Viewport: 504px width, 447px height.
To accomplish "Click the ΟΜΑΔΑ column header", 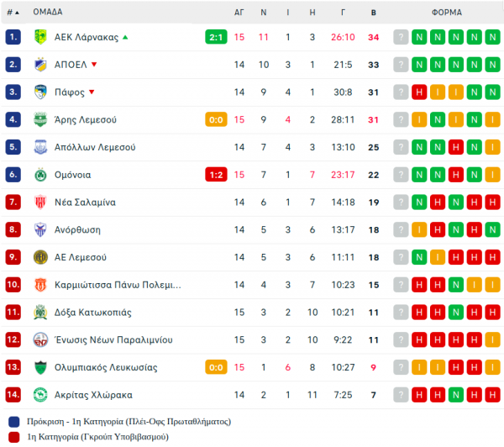I will coord(48,12).
